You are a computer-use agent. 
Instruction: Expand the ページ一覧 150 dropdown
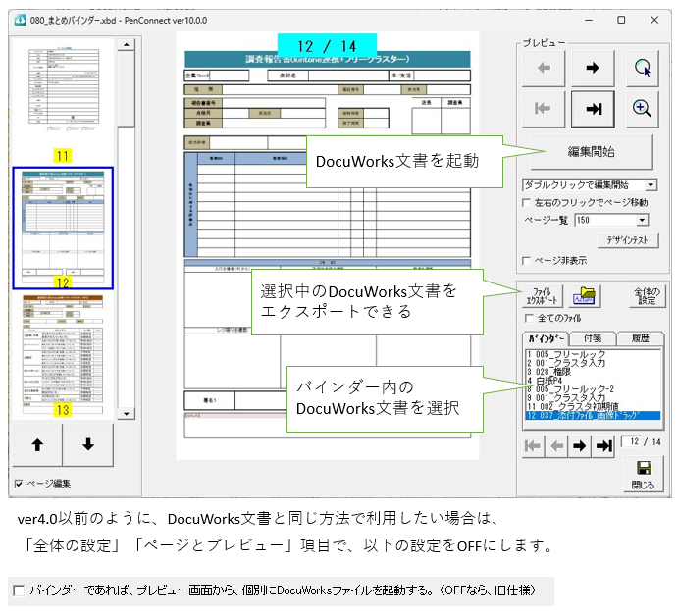pyautogui.click(x=651, y=221)
